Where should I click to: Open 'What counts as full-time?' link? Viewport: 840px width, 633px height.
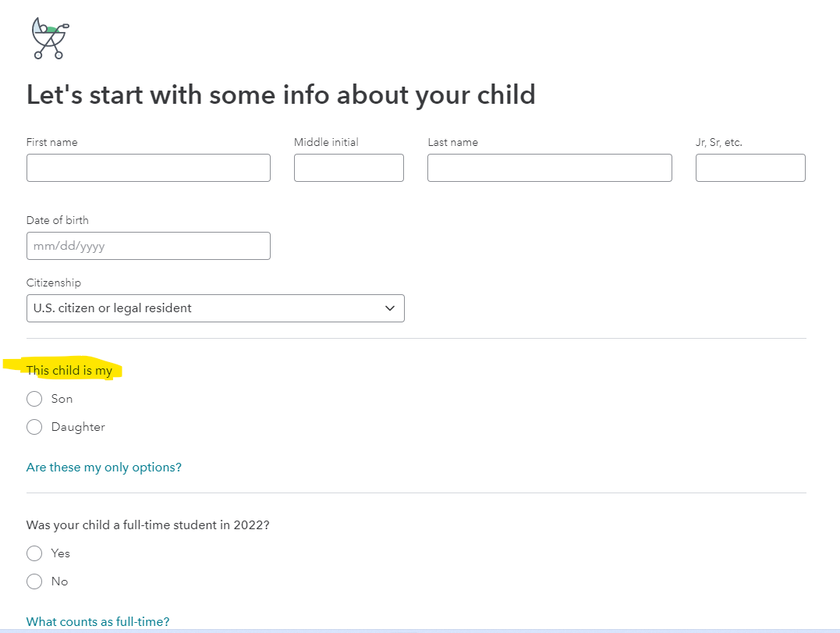click(98, 622)
